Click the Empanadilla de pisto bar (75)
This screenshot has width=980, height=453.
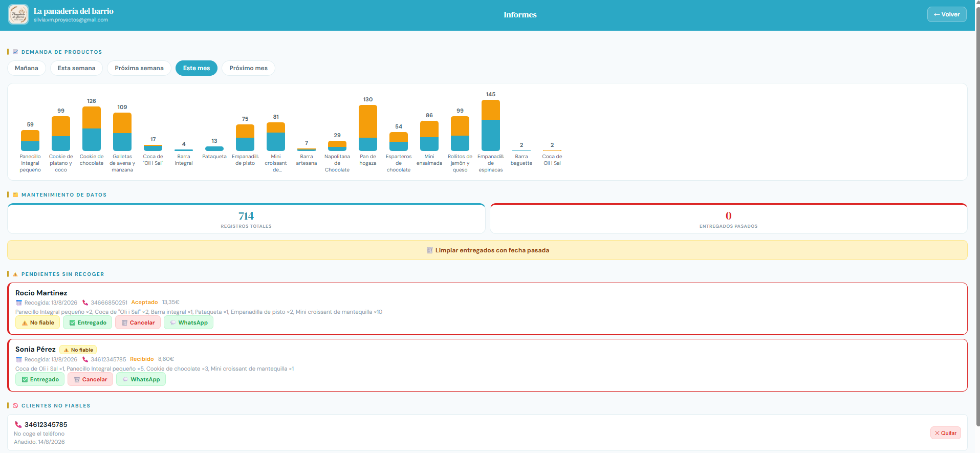point(245,138)
